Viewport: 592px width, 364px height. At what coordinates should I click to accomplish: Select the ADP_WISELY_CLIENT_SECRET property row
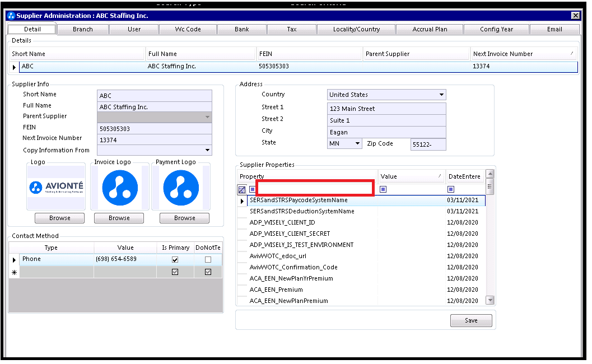361,234
